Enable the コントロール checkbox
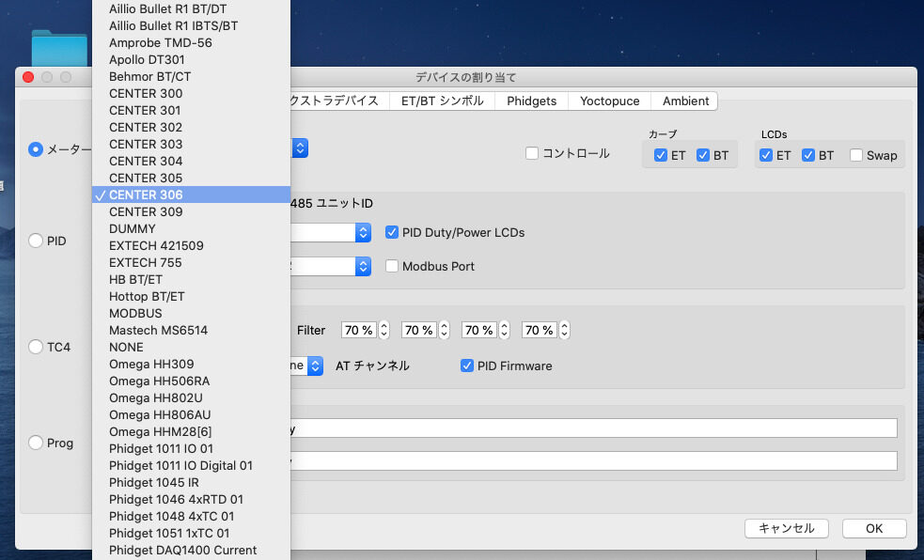The image size is (924, 560). (x=532, y=153)
